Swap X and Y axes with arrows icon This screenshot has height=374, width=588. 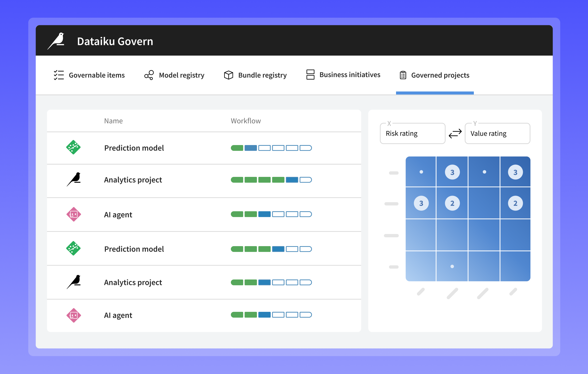pos(455,133)
